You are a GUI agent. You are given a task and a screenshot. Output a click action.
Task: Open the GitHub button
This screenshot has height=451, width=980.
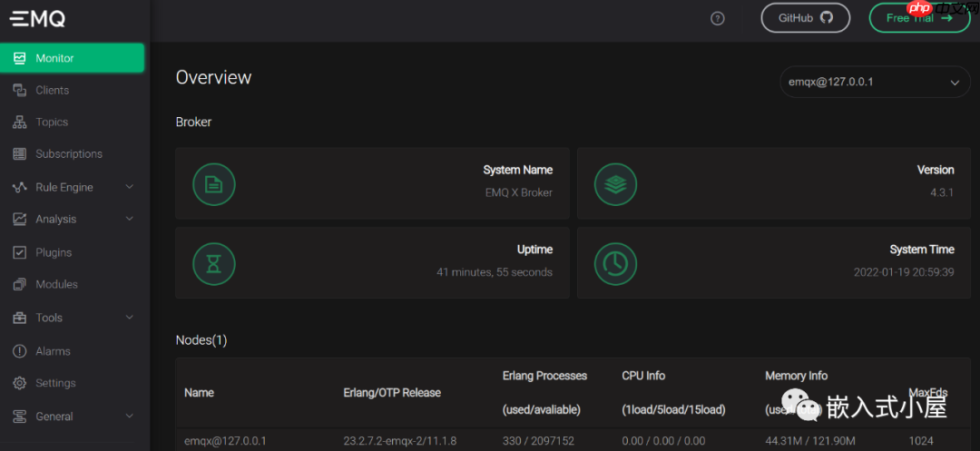click(x=806, y=18)
